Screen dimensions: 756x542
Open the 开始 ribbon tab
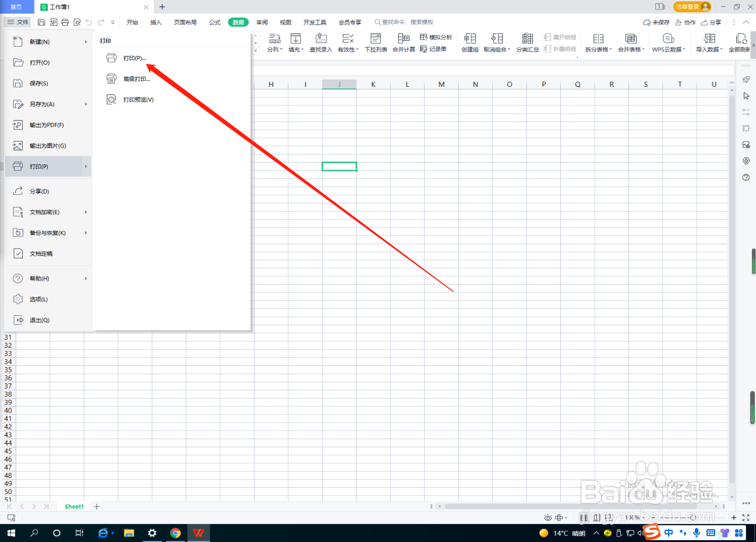[x=132, y=22]
